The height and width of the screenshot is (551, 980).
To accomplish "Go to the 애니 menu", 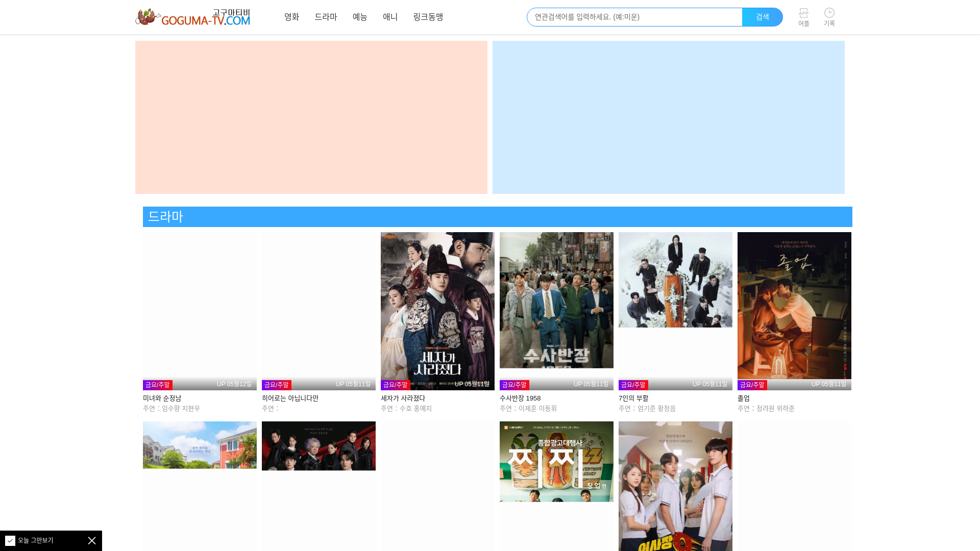I will (390, 17).
